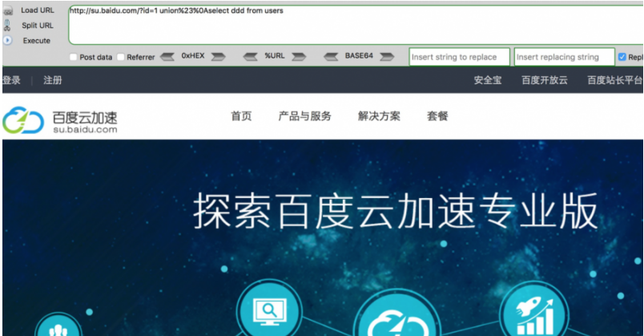Screen dimensions: 644x336
Task: Uncheck the Replace checkbox
Action: coord(622,57)
